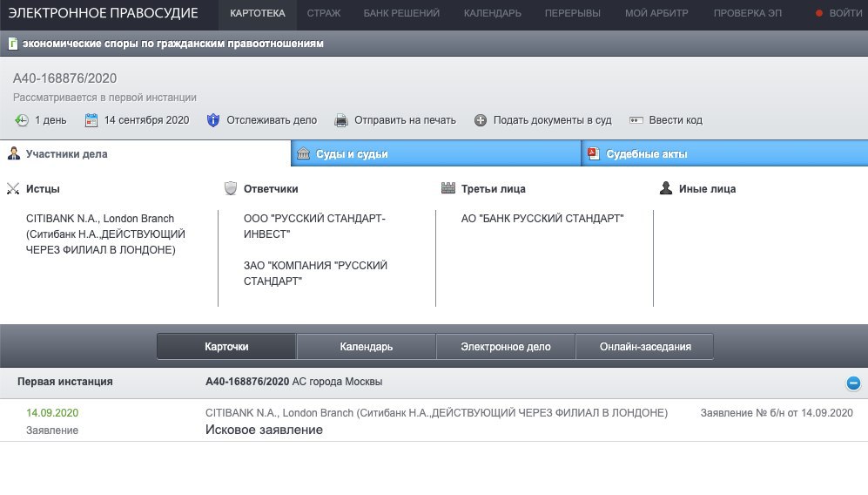
Task: Click the person icon on Участники дела tab
Action: coord(14,153)
